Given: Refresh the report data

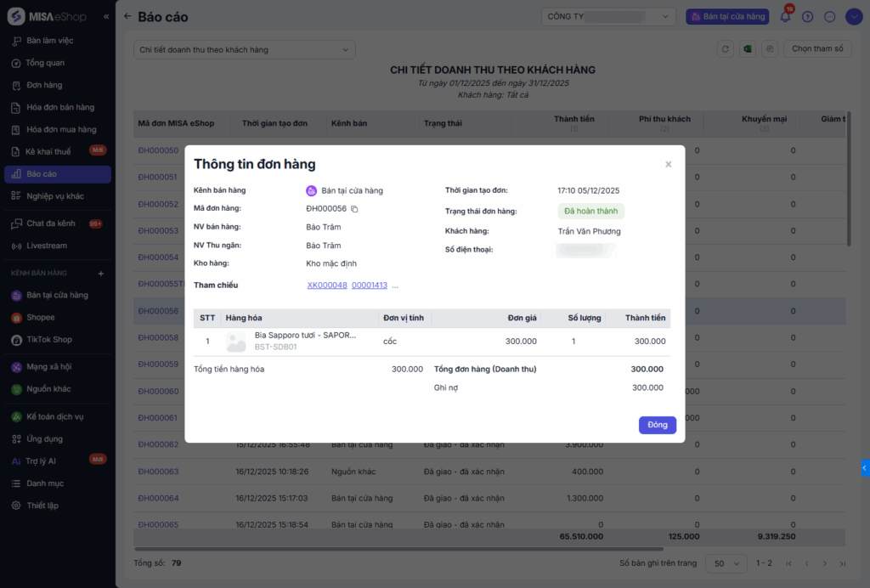Looking at the screenshot, I should (x=726, y=49).
